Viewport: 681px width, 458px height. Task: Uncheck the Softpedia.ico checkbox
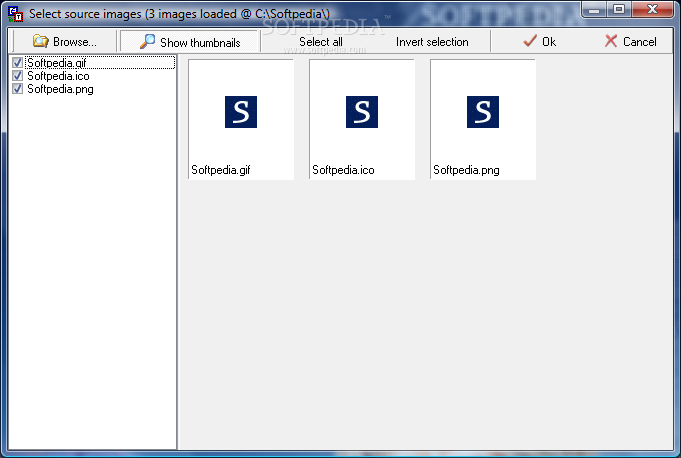point(17,76)
